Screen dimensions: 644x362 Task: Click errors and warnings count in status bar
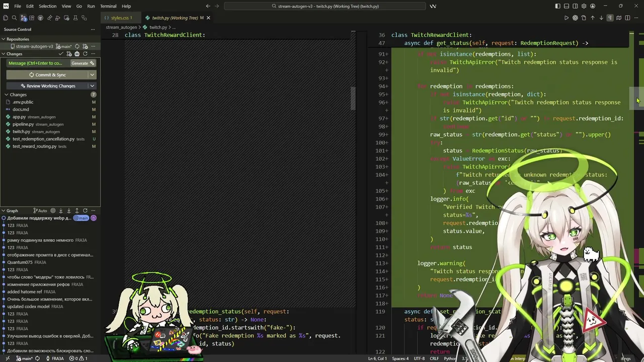(x=78, y=358)
